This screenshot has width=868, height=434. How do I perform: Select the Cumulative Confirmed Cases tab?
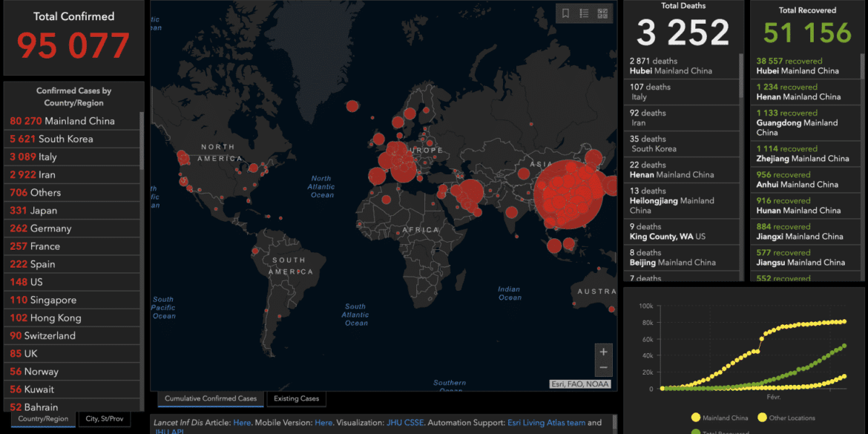(211, 398)
